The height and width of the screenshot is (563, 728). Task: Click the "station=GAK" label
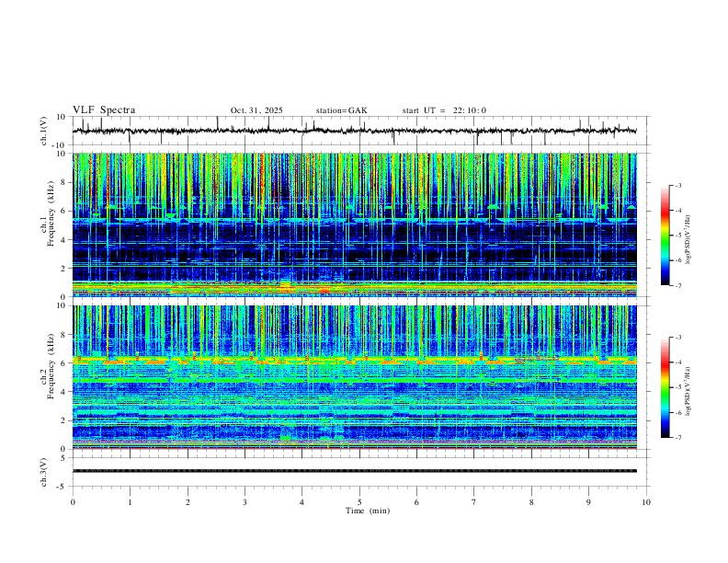342,110
